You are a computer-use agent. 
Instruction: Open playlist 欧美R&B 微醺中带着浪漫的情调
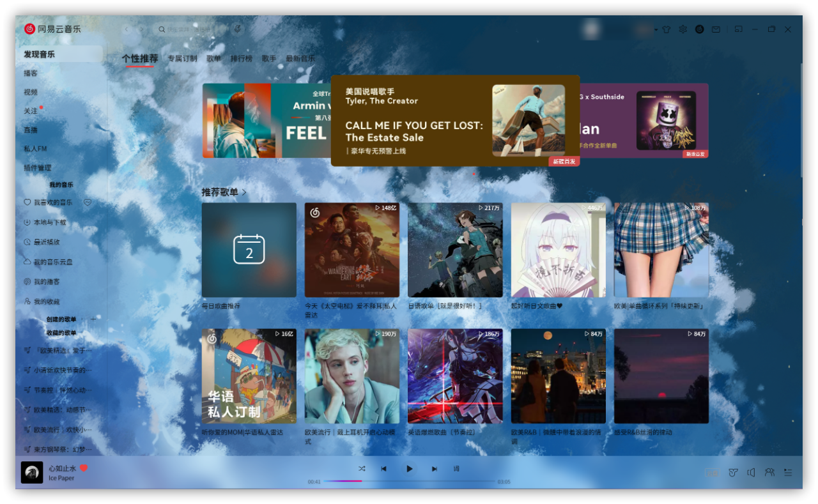pos(559,376)
